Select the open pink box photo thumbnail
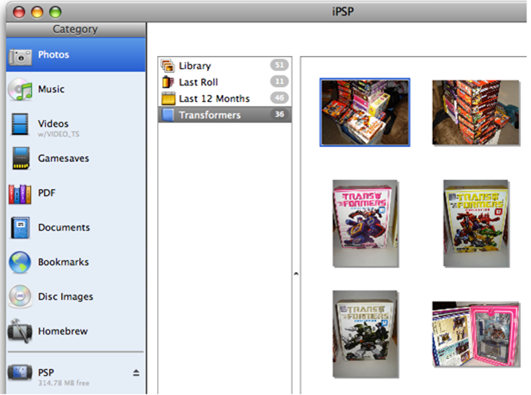This screenshot has width=531, height=395. (x=476, y=334)
